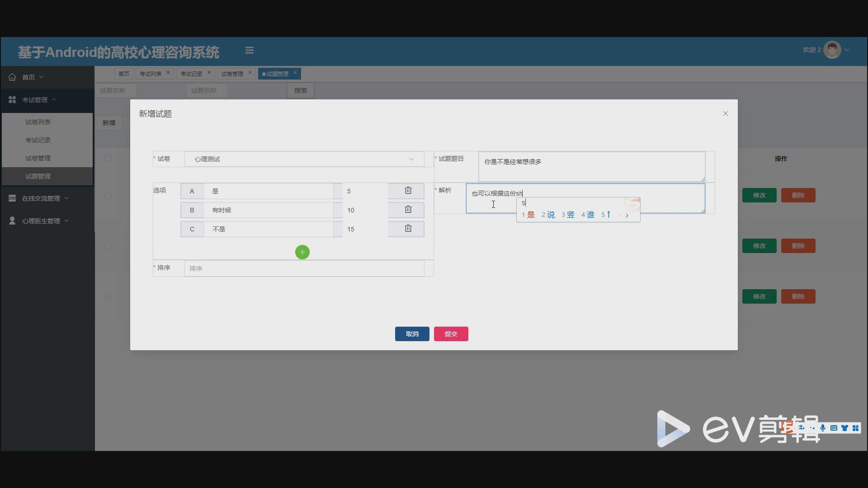Check the second table row checkbox
868x488 pixels.
click(108, 246)
